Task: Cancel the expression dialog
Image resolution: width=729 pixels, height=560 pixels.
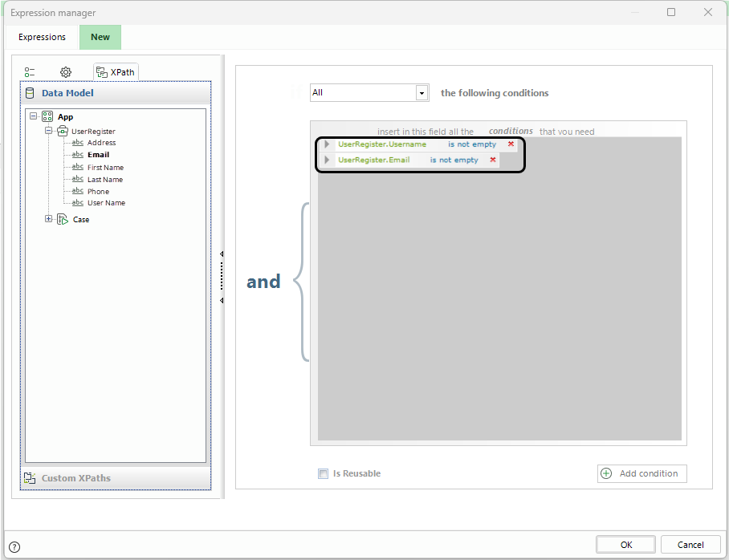Action: coord(690,545)
